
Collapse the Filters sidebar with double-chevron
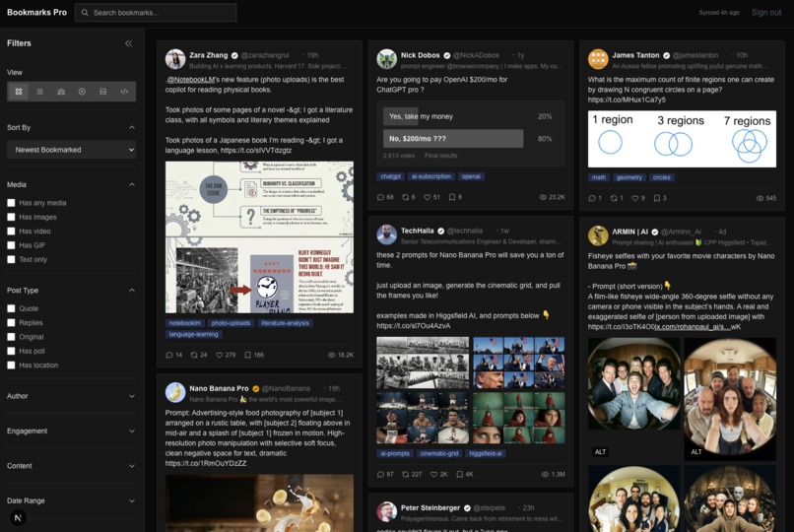point(129,43)
